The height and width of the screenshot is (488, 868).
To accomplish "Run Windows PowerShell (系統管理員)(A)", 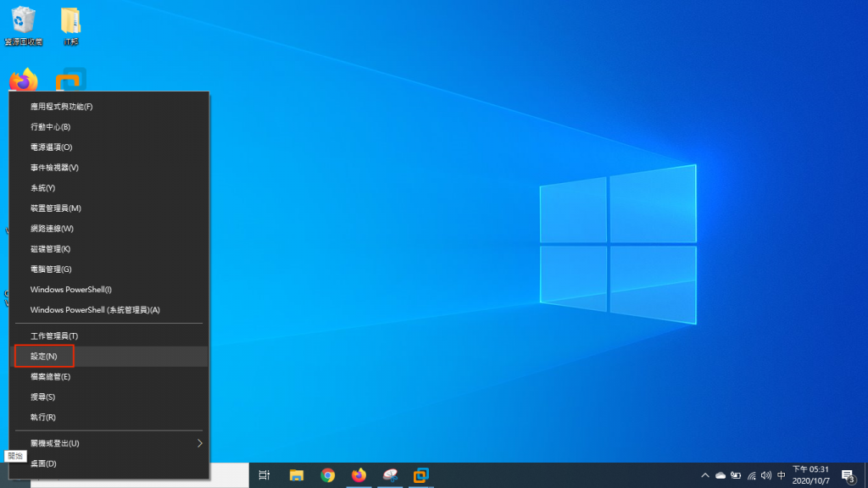I will click(109, 310).
